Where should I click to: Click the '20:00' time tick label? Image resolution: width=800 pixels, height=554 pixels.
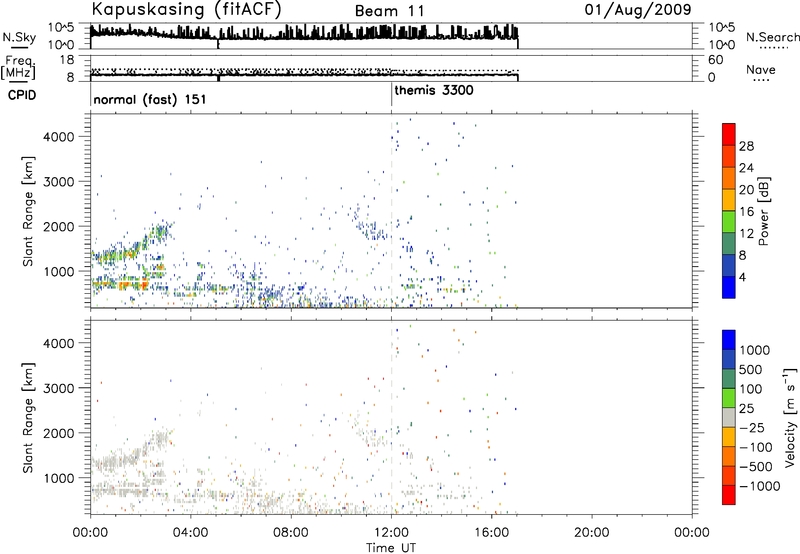(x=592, y=533)
